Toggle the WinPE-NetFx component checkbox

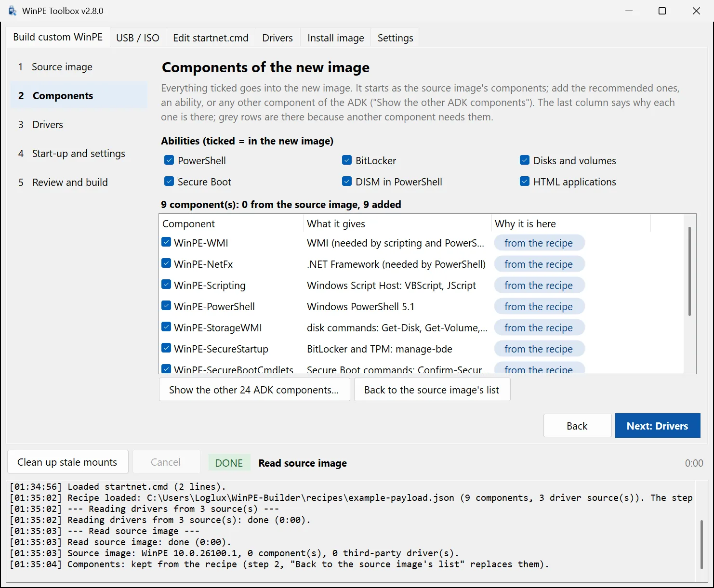pos(166,263)
